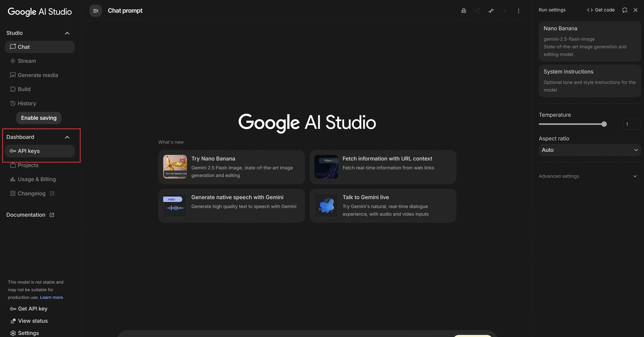Open the share prompt icon

coord(477,11)
